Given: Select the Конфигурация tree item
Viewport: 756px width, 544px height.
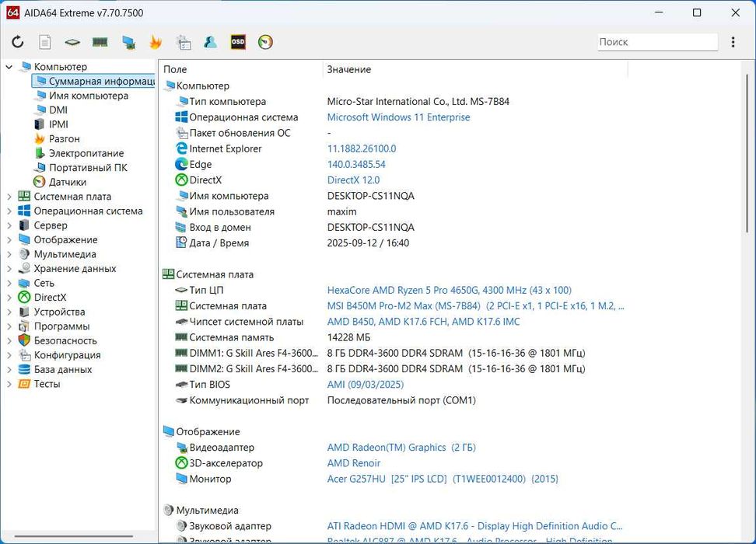Looking at the screenshot, I should click(67, 355).
